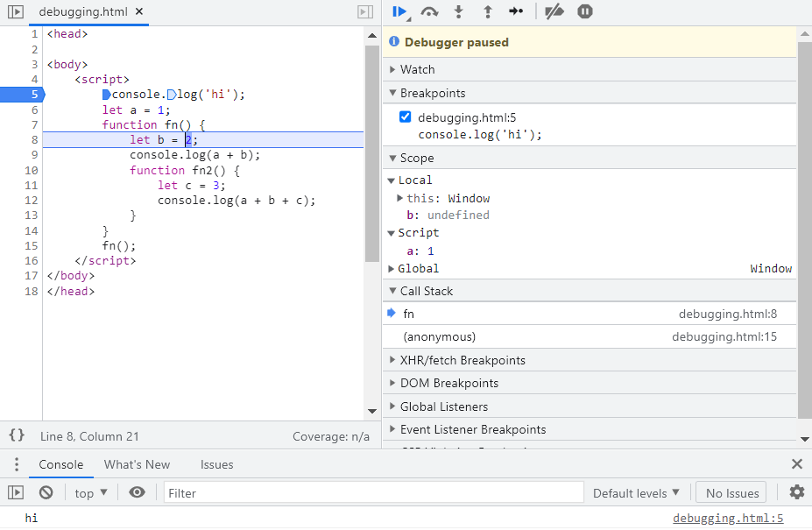Screen dimensions: 812x530
Task: Show the file navigator pane
Action: tap(16, 11)
